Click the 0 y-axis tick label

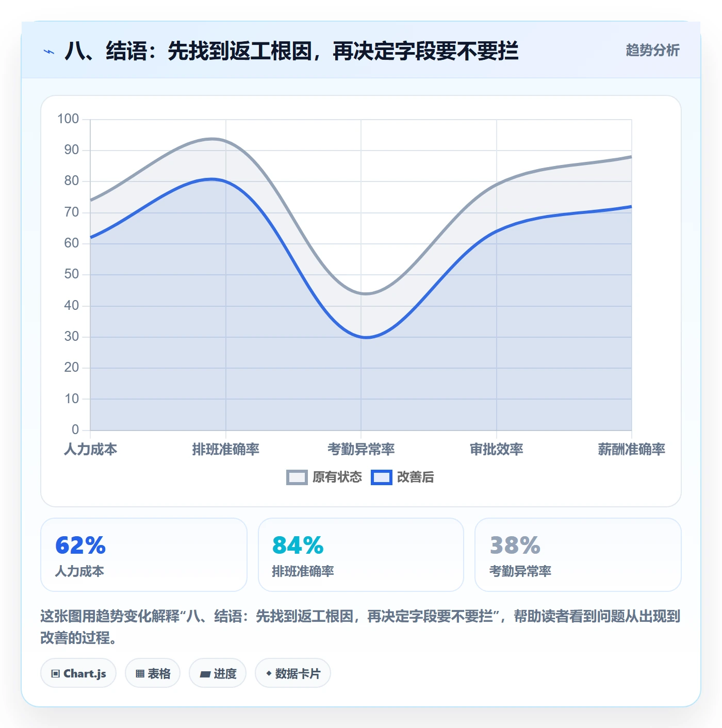75,429
